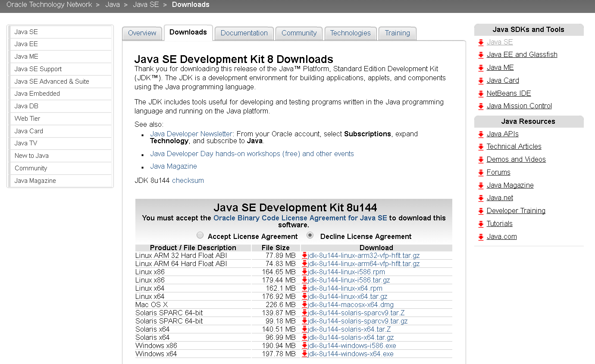Open Java Magazine link in Java Resources

point(510,185)
